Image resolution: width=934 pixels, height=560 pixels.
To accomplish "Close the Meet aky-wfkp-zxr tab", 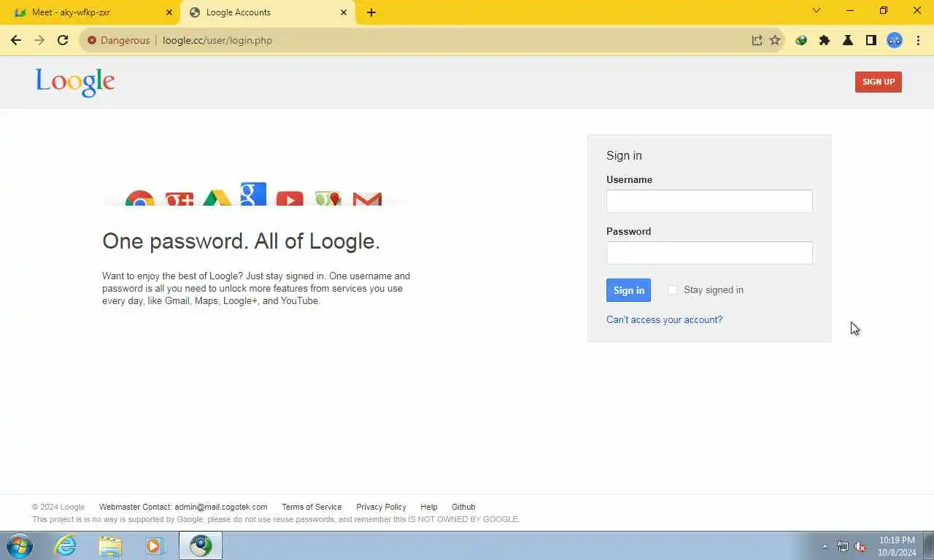I will coord(169,12).
